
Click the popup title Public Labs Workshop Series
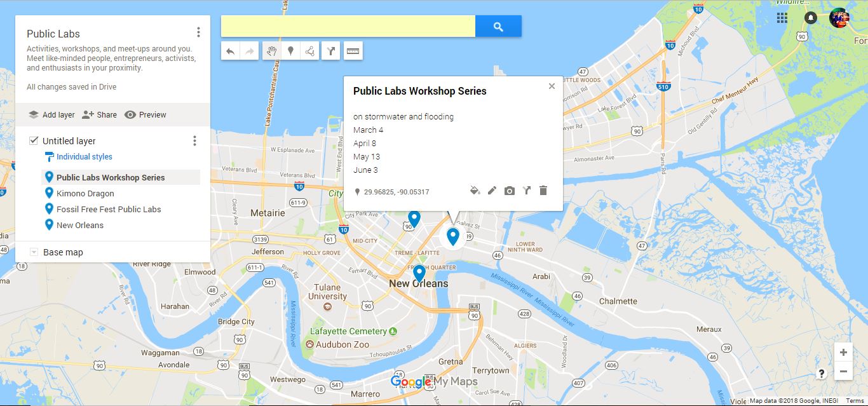tap(420, 91)
